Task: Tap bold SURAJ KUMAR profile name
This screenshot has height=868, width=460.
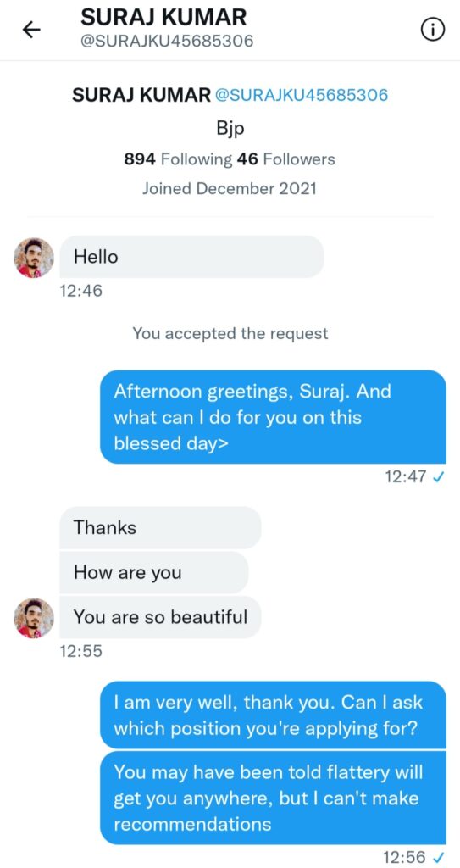Action: [x=141, y=95]
